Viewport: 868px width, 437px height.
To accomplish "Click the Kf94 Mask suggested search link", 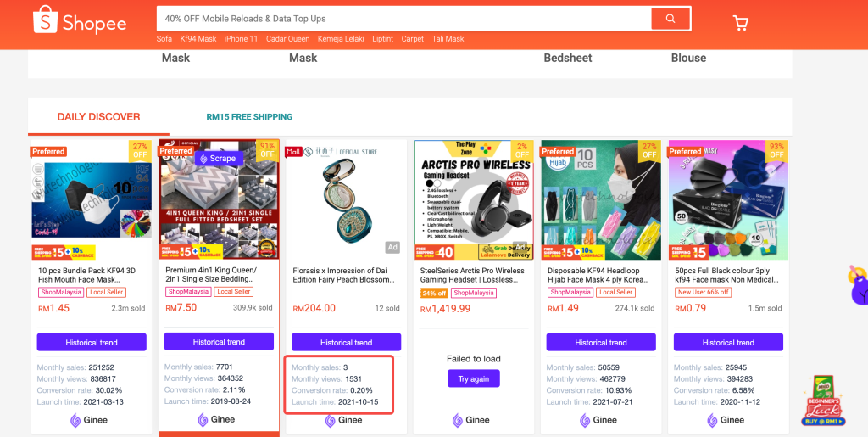I will [x=198, y=39].
